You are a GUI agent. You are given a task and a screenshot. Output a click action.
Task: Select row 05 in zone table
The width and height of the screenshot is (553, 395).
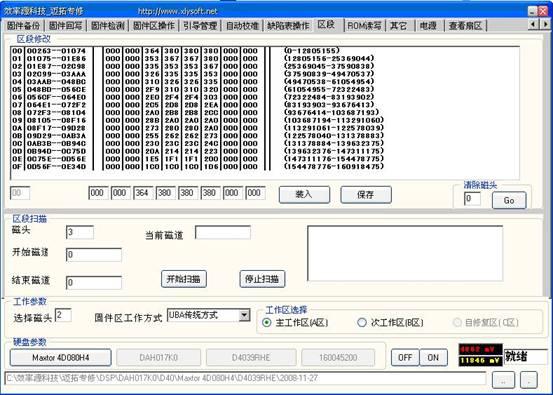coord(198,89)
